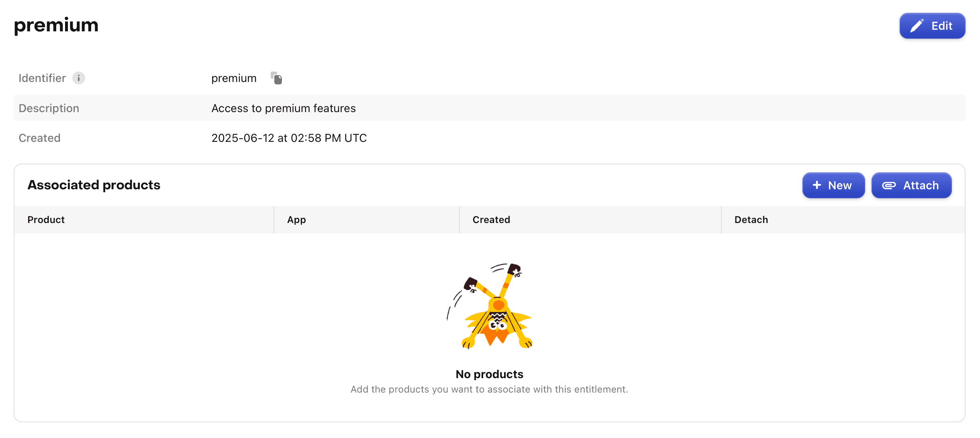The width and height of the screenshot is (980, 438).
Task: Select the premium page title
Action: (x=56, y=25)
